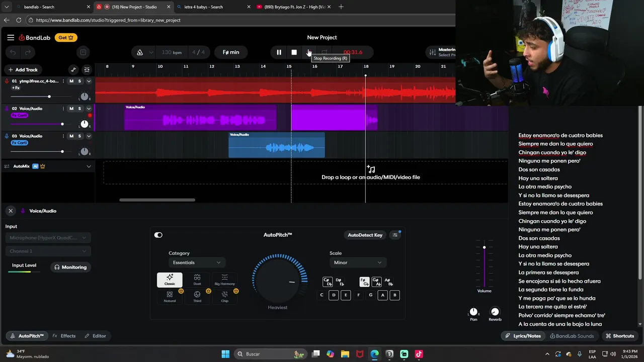Click the BandLab logo
This screenshot has width=644, height=362.
click(x=34, y=37)
